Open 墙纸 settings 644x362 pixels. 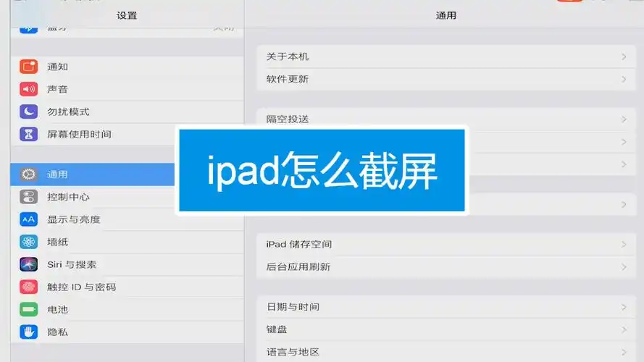click(127, 242)
